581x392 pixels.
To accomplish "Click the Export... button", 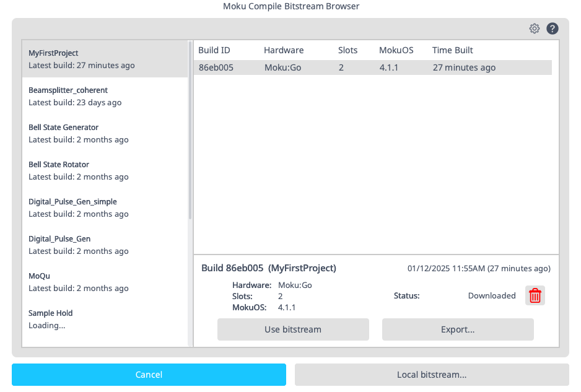I will point(458,329).
